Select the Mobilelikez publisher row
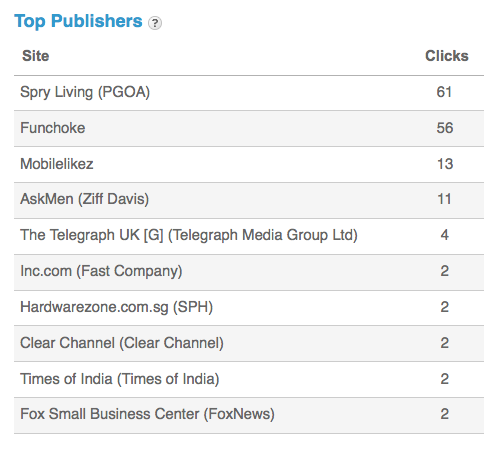 [249, 164]
